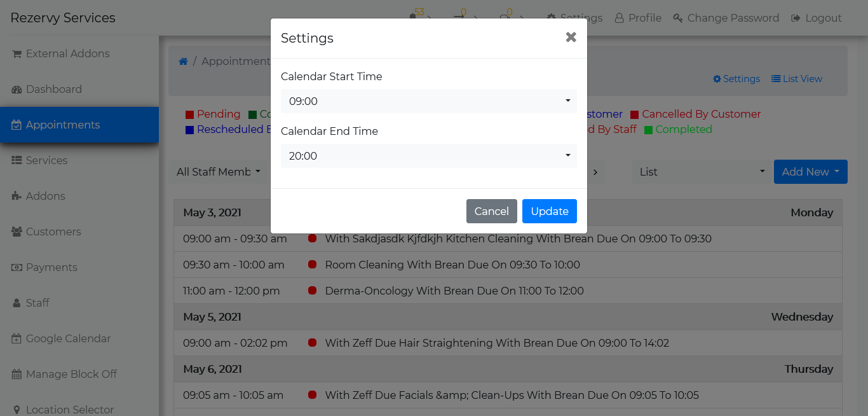Click the Update button
Image resolution: width=868 pixels, height=416 pixels.
[x=549, y=211]
